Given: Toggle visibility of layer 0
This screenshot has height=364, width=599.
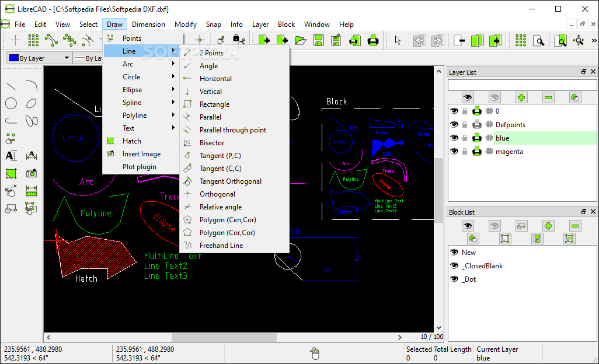Looking at the screenshot, I should (454, 111).
